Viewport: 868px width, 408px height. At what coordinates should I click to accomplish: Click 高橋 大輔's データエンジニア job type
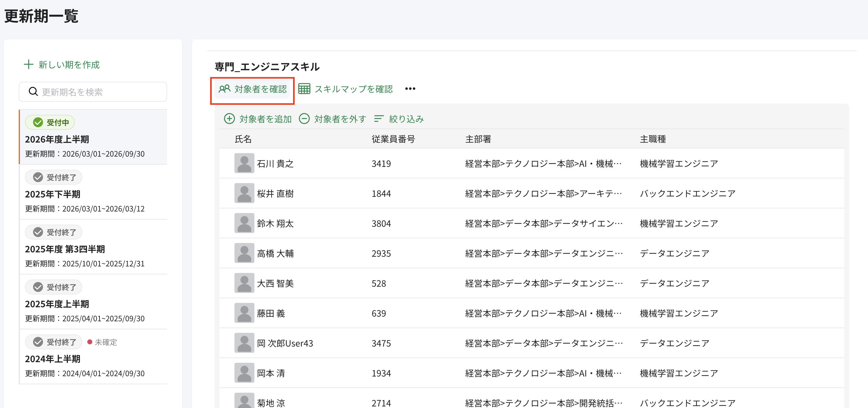[x=675, y=253]
